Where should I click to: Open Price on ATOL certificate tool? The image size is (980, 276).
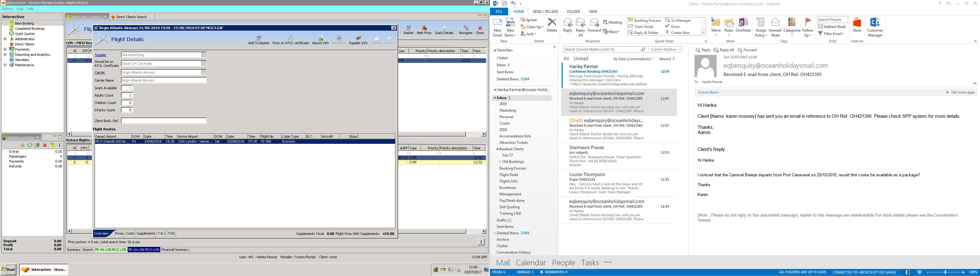coord(291,40)
